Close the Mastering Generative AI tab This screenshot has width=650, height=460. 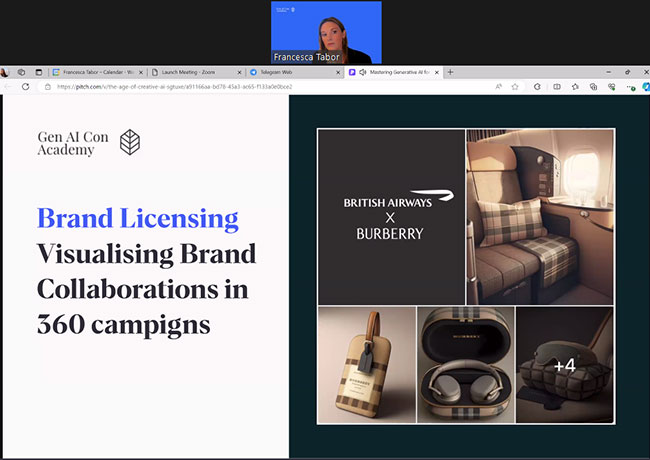click(437, 73)
